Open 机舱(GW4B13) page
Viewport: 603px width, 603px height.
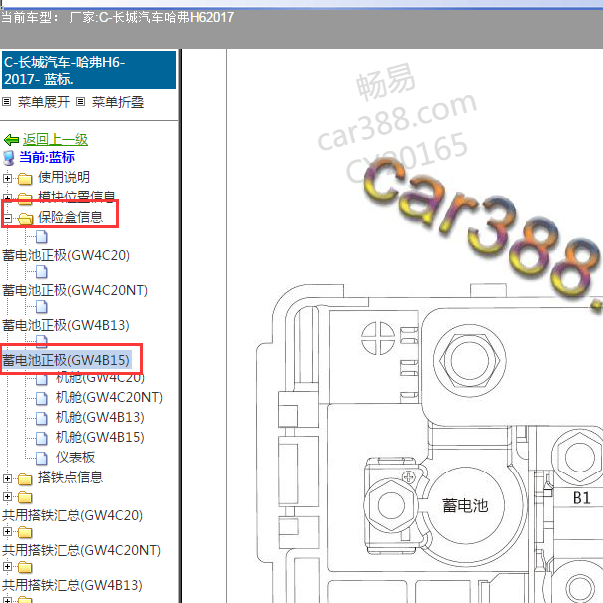point(100,417)
